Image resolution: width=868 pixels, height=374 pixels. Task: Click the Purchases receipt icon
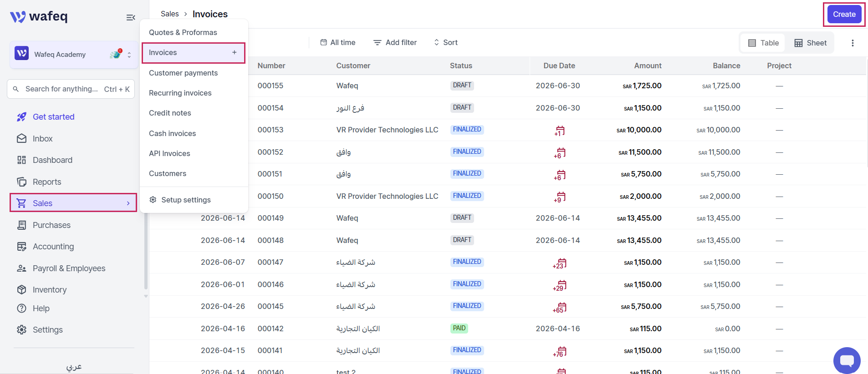pos(21,225)
